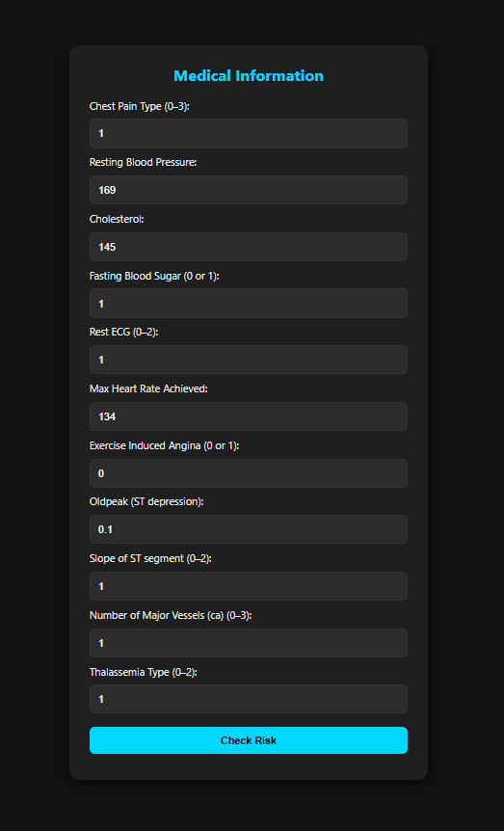Focus the Oldpeak field containing 0.1
The height and width of the screenshot is (831, 504).
click(x=248, y=529)
